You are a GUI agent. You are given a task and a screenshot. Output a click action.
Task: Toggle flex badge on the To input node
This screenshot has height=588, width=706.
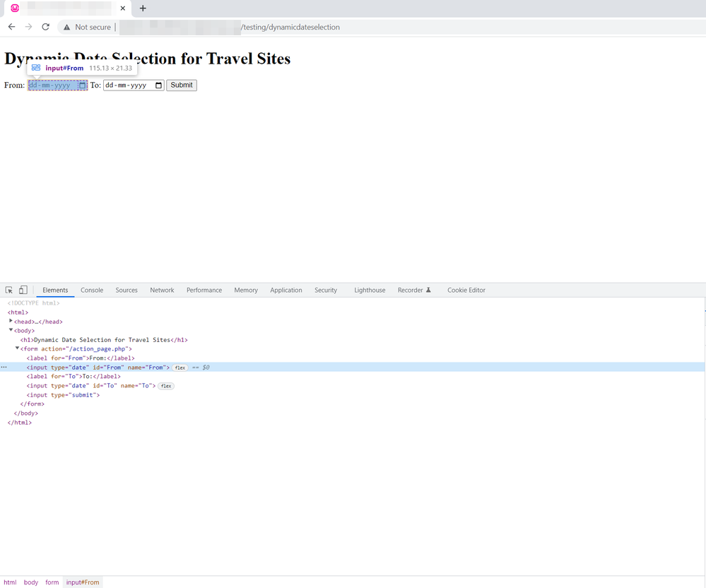pos(166,386)
